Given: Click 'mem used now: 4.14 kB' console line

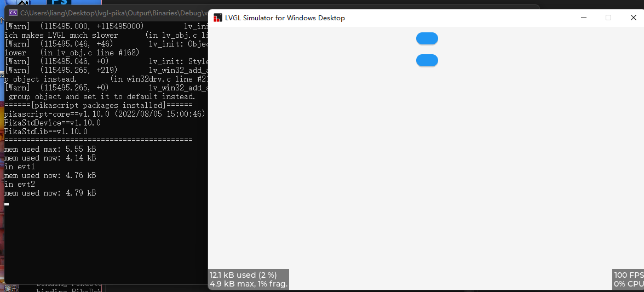Looking at the screenshot, I should pyautogui.click(x=50, y=158).
